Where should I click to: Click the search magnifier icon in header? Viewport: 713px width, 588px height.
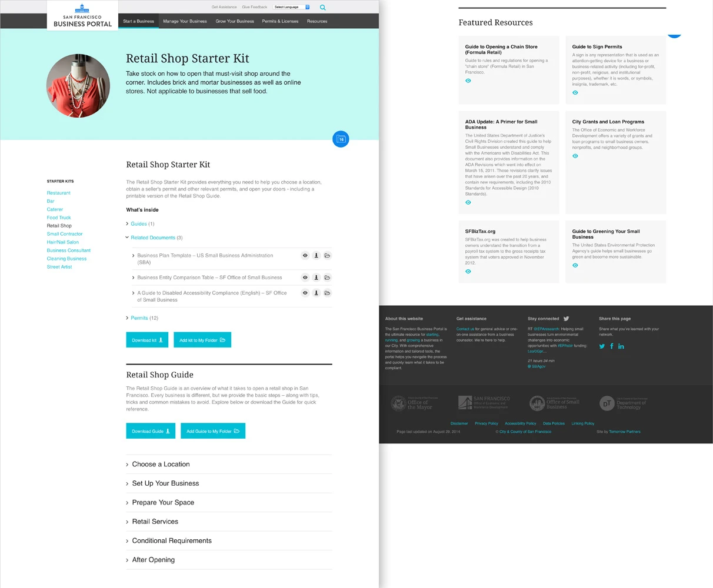pyautogui.click(x=322, y=8)
